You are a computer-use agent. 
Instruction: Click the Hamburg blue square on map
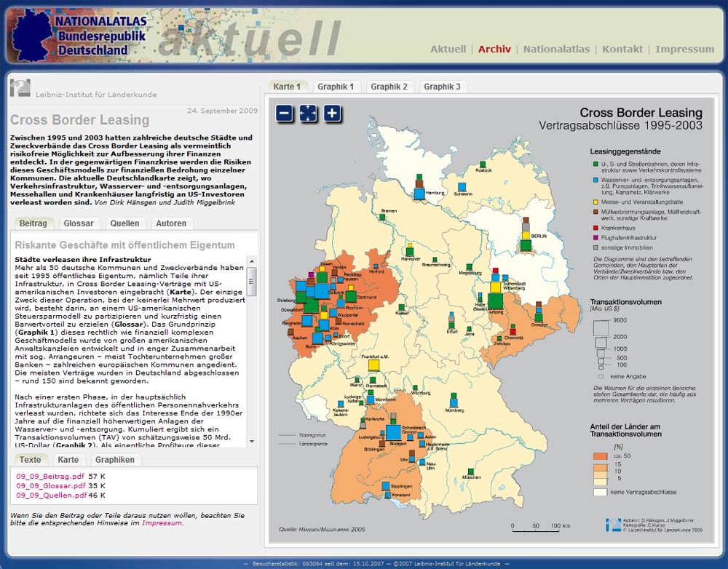pos(419,194)
